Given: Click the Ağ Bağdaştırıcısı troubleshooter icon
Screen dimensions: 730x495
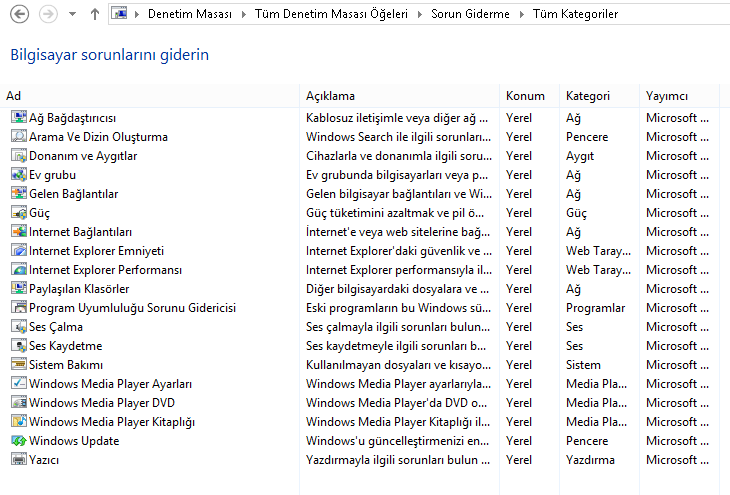Looking at the screenshot, I should pyautogui.click(x=18, y=118).
